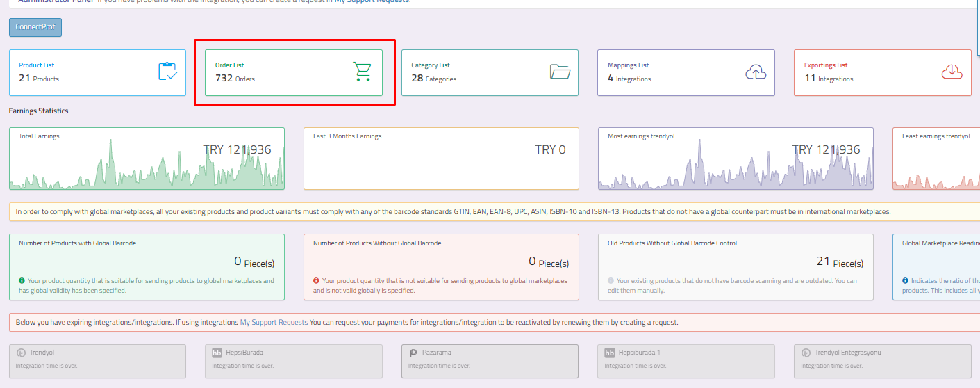The image size is (980, 388).
Task: Click the Trendyol Entegrasyonu logo icon
Action: pyautogui.click(x=806, y=353)
